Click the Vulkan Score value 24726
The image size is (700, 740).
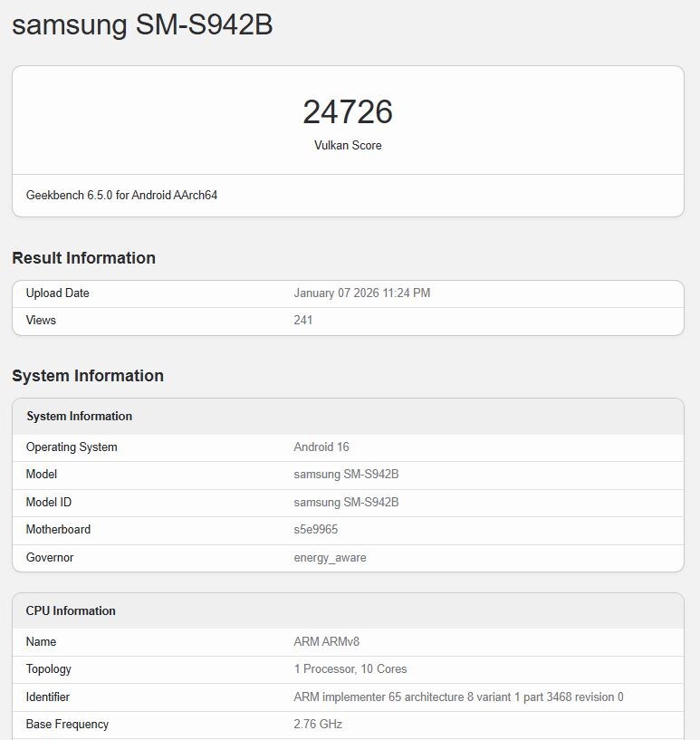(349, 112)
